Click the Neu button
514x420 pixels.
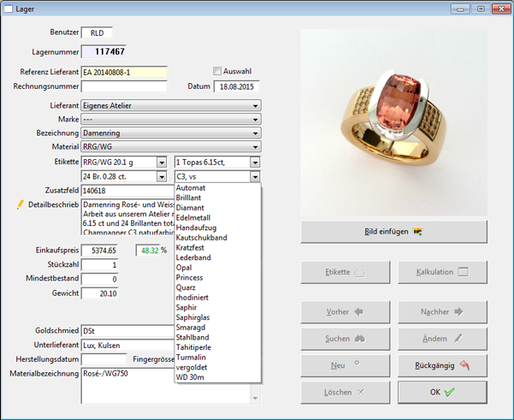346,365
